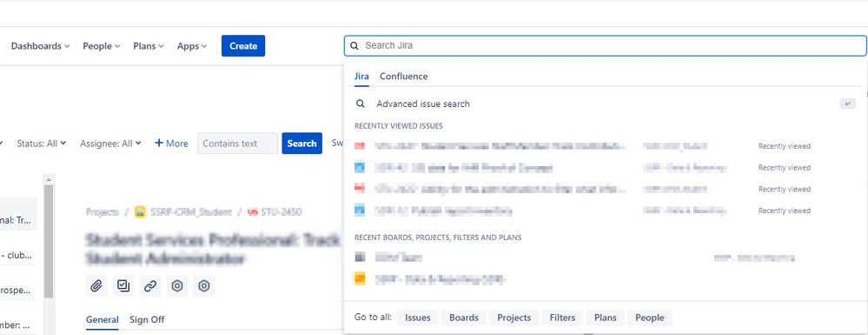Select the issue list row ending in "rospe..."

(x=18, y=290)
